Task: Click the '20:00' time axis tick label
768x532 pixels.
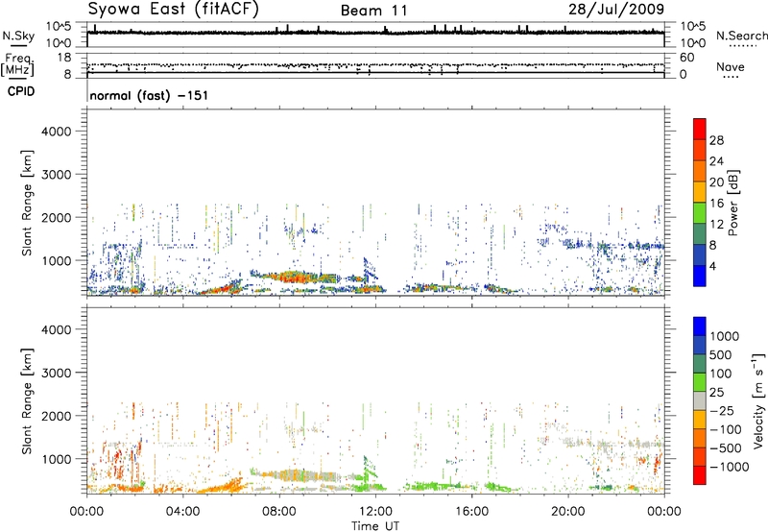Action: [568, 512]
